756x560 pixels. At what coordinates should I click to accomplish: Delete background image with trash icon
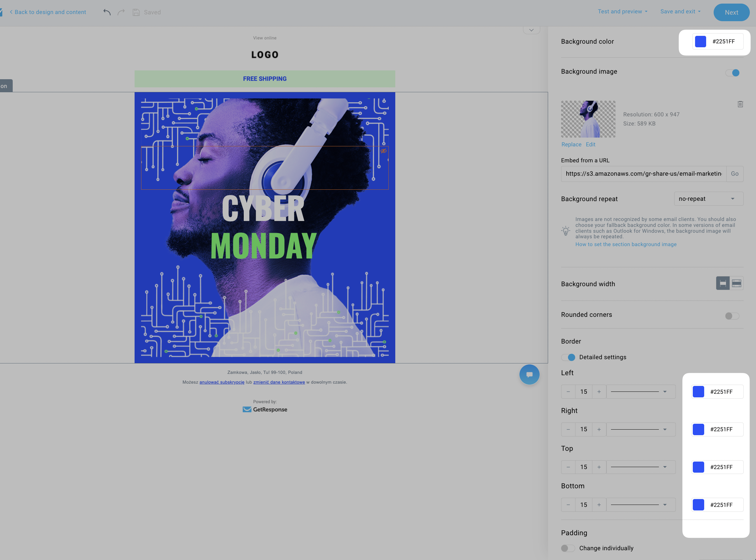740,104
